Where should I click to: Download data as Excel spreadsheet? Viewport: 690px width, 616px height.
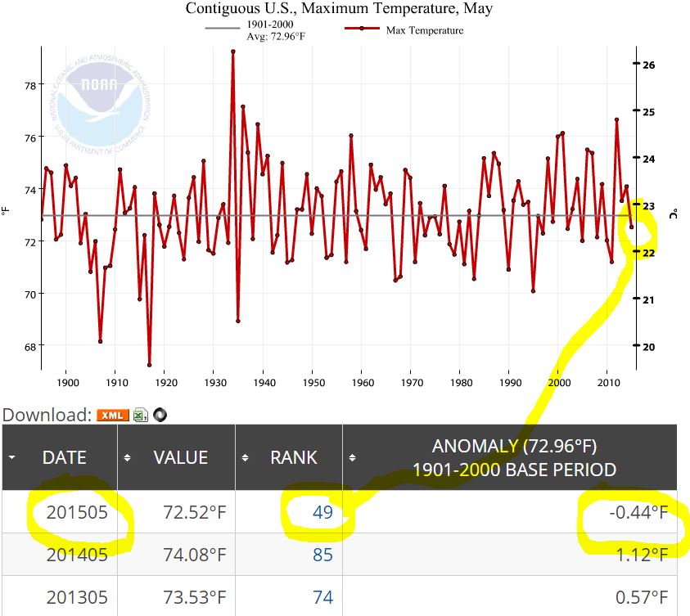[x=141, y=415]
